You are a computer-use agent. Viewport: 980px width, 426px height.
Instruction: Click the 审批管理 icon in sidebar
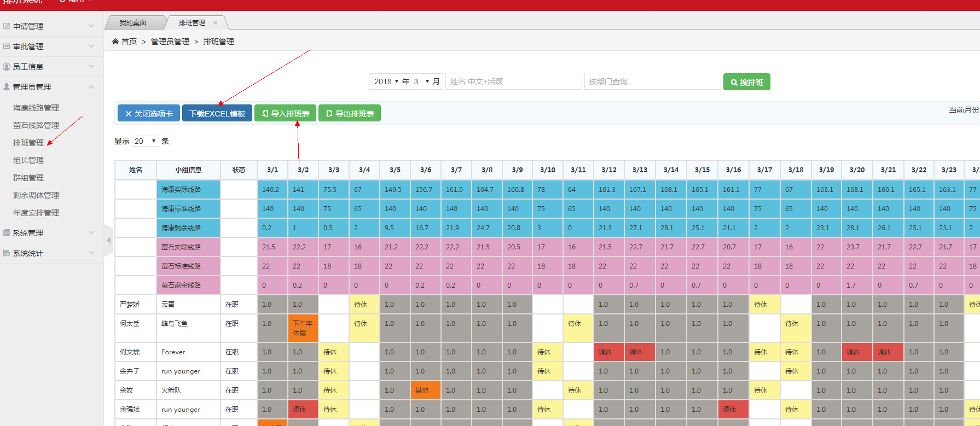tap(7, 46)
